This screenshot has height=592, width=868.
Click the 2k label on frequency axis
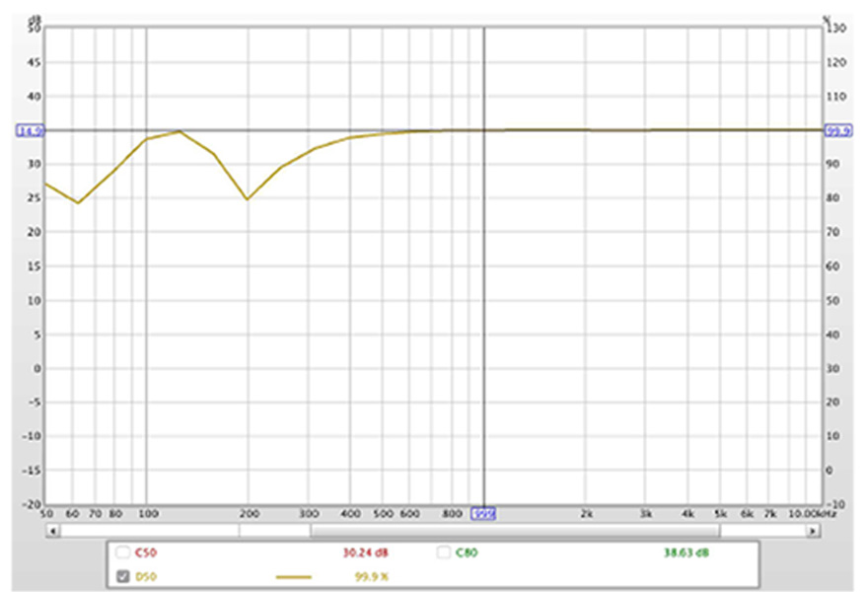click(586, 514)
